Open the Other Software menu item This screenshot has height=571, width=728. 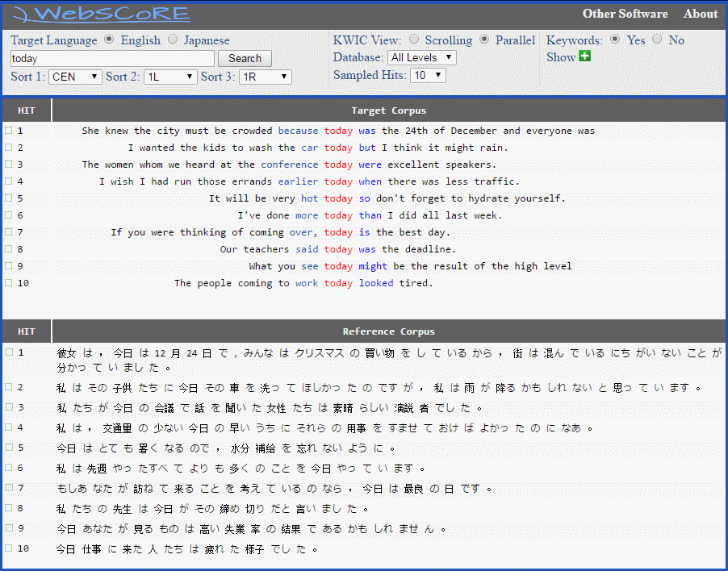[x=625, y=14]
